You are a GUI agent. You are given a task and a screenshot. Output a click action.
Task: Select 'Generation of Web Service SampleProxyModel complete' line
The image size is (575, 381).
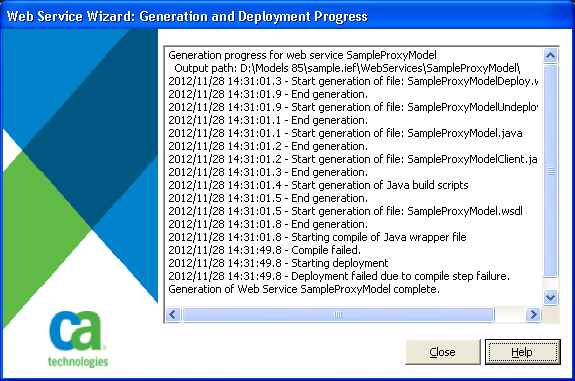tap(304, 289)
